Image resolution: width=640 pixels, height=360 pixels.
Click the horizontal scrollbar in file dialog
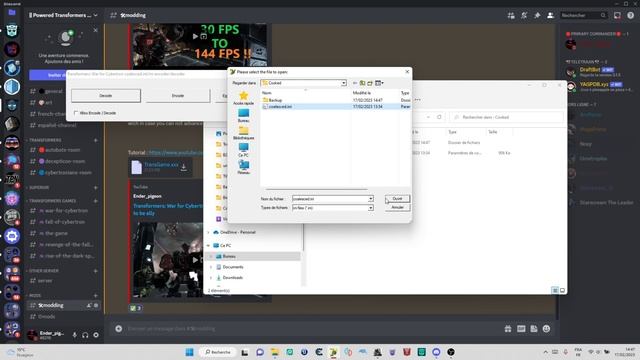(x=317, y=189)
